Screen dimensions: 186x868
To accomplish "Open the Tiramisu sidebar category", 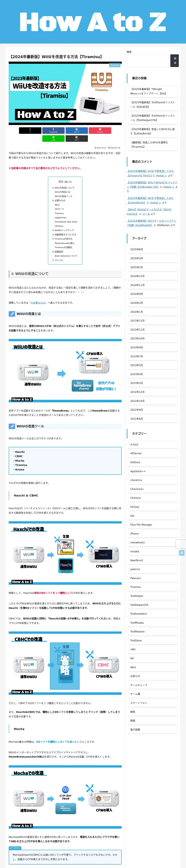I will (153, 587).
